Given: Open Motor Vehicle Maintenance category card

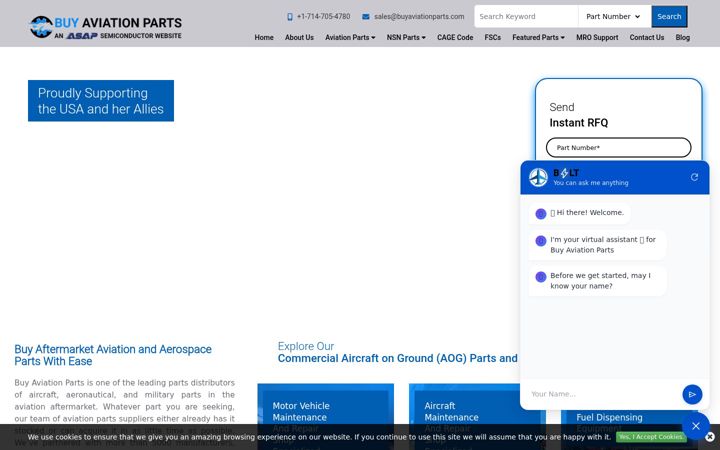Looking at the screenshot, I should tap(326, 416).
